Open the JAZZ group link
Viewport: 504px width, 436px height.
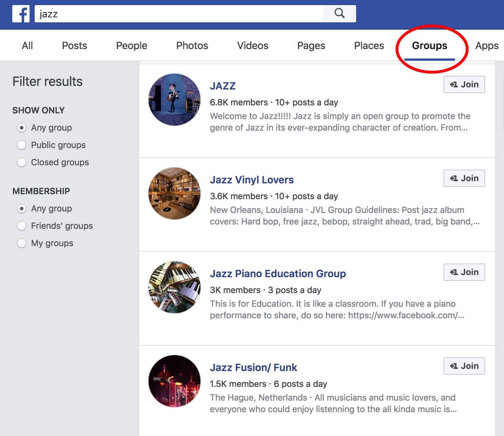coord(223,86)
